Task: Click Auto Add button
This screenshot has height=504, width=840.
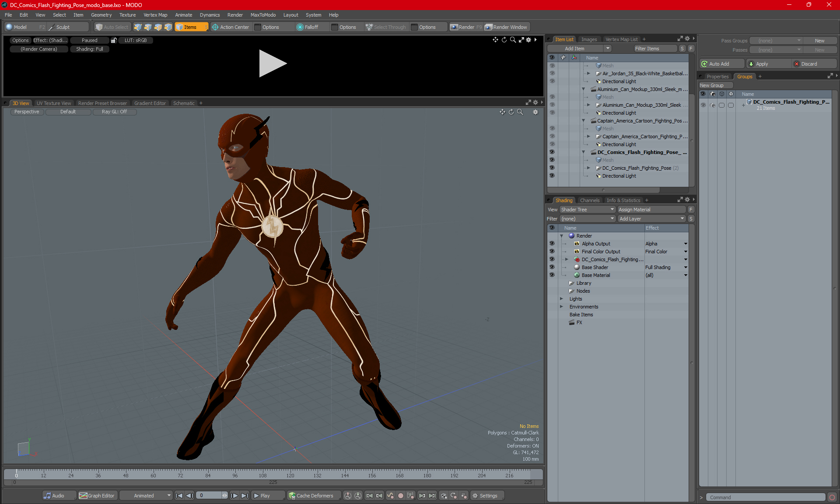Action: [x=721, y=64]
